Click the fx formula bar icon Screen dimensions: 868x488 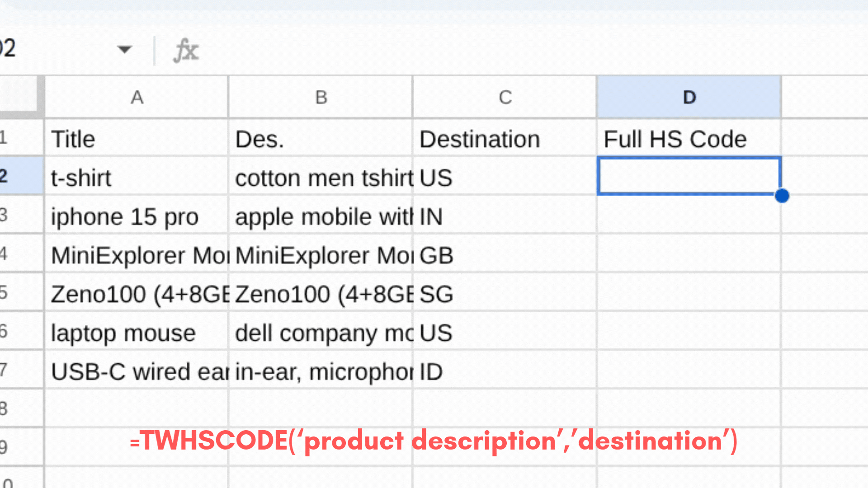click(x=186, y=50)
